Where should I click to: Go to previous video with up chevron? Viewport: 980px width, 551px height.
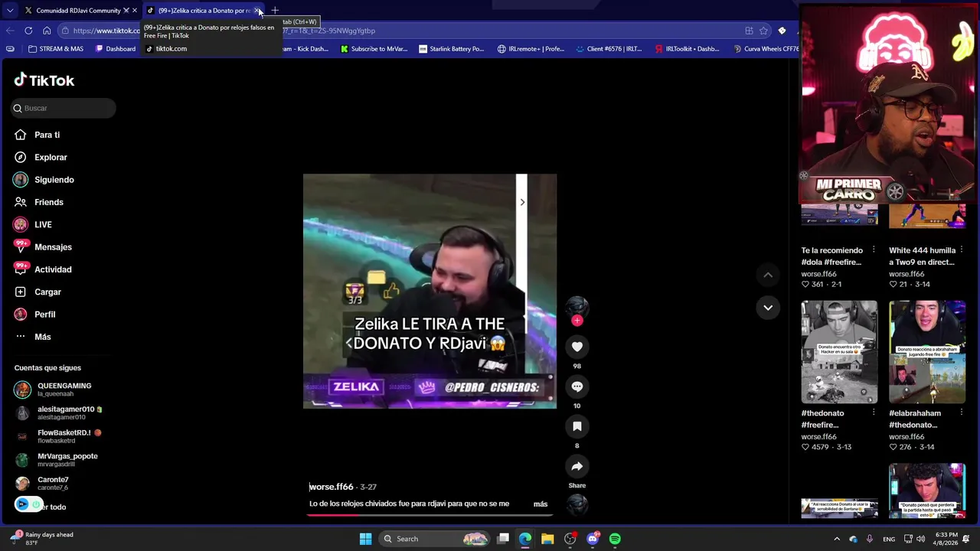point(768,275)
